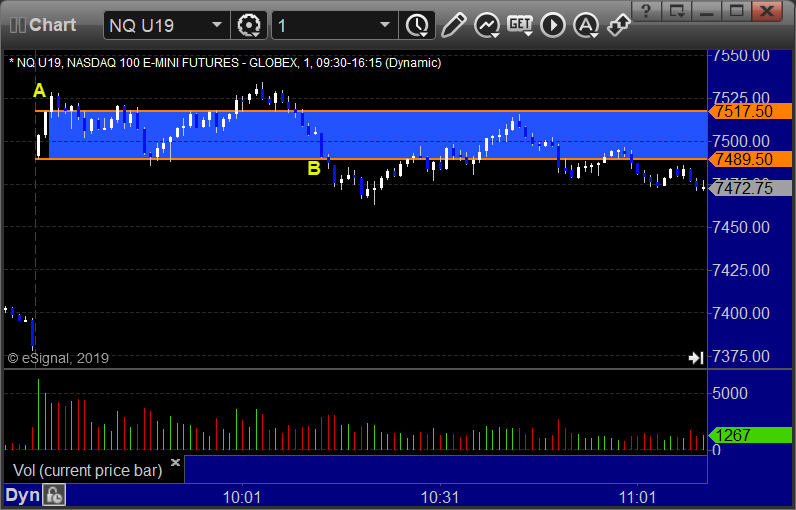The image size is (796, 510).
Task: Open the window options dropdown icon in title bar
Action: tap(676, 11)
